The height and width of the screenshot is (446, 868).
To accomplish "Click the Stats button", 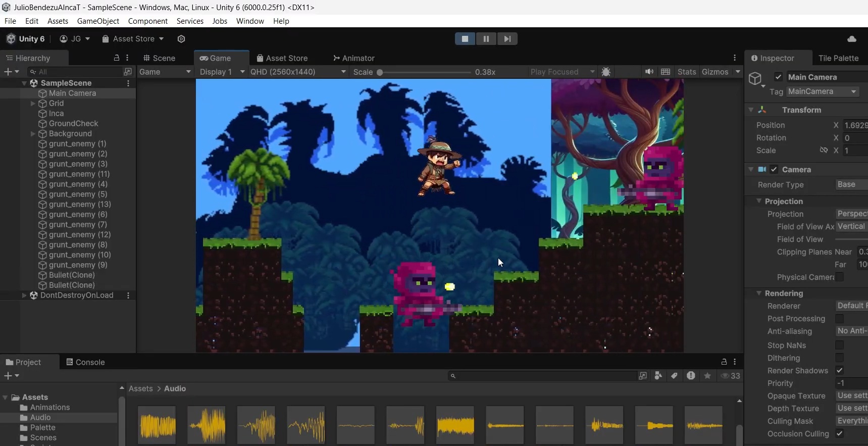I will tap(686, 72).
